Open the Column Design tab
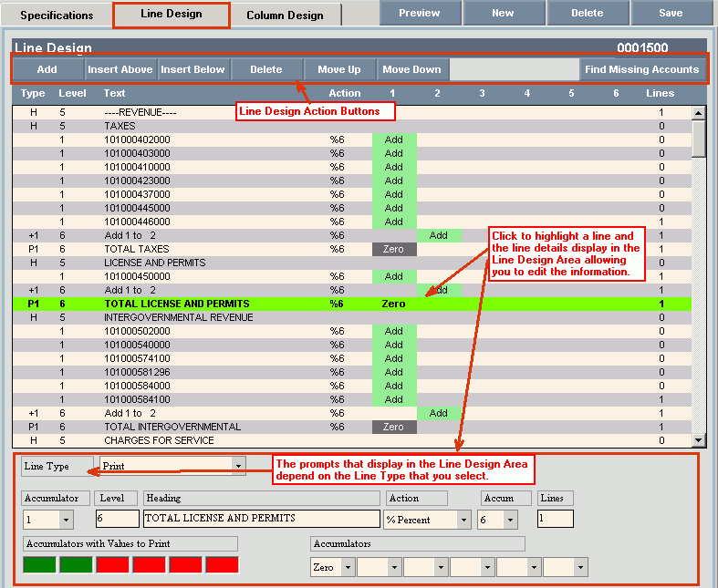The image size is (718, 588). (x=285, y=15)
